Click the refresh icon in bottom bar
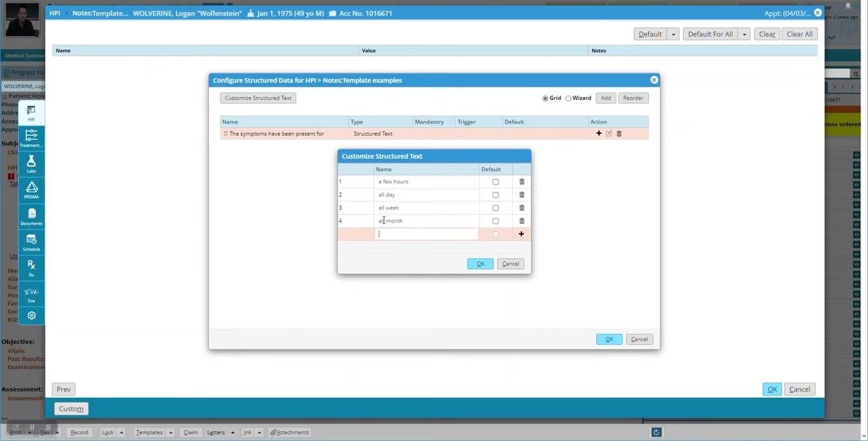This screenshot has width=868, height=441. (656, 432)
